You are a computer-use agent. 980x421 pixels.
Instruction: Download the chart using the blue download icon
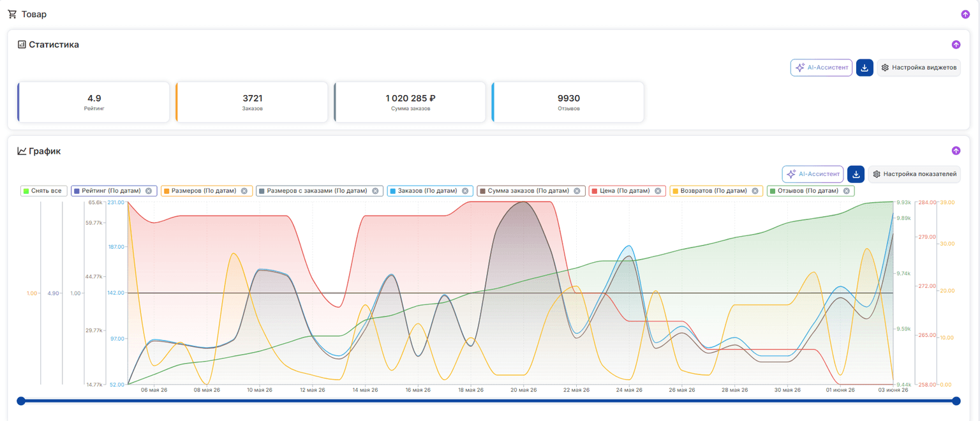coord(856,174)
